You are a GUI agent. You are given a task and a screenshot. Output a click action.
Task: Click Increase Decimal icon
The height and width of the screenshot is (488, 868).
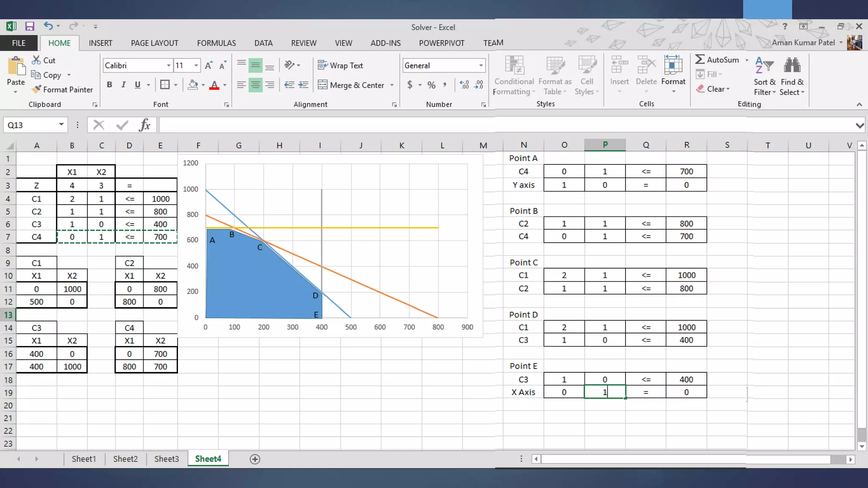point(464,85)
